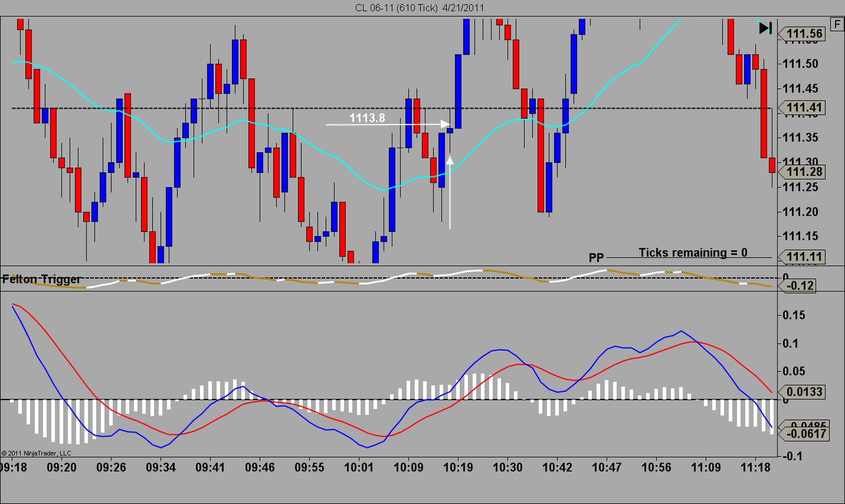Click the 10:56 time axis label
Viewport: 845px width, 504px height.
[656, 467]
